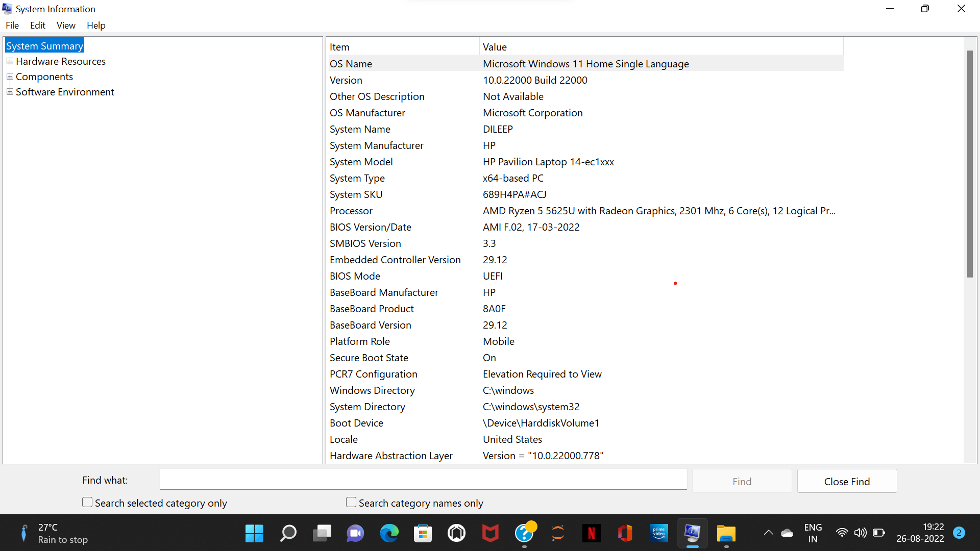Expand the Hardware Resources tree node

(10, 61)
